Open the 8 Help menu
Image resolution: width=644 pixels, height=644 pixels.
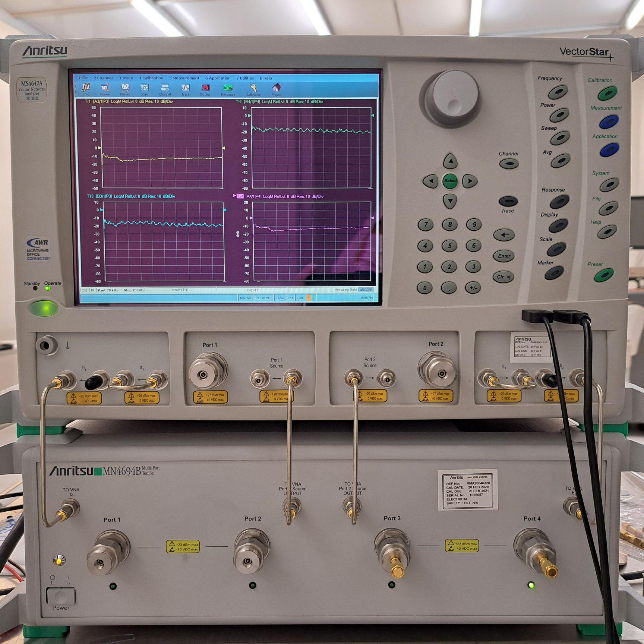point(266,78)
